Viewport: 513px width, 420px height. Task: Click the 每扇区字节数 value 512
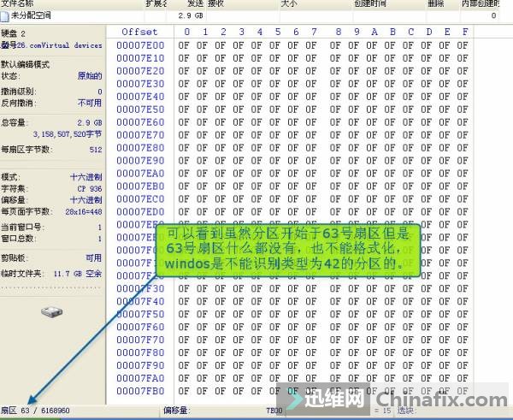(x=96, y=150)
